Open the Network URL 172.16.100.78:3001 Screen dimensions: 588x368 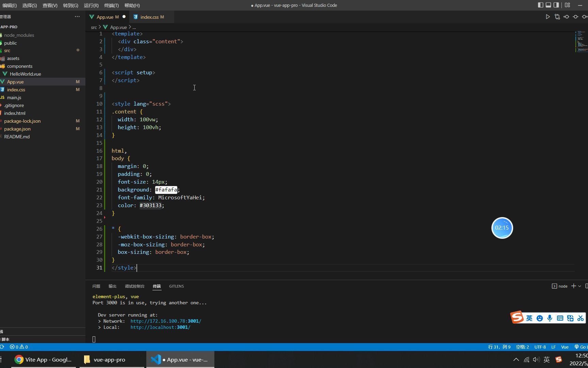tap(166, 321)
